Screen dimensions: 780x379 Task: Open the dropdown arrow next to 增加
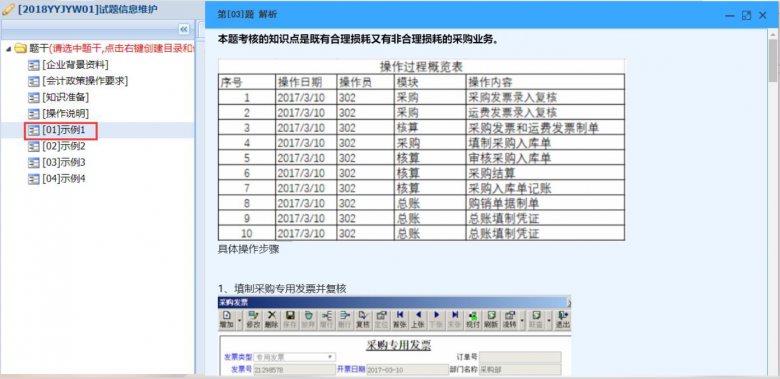[x=239, y=319]
